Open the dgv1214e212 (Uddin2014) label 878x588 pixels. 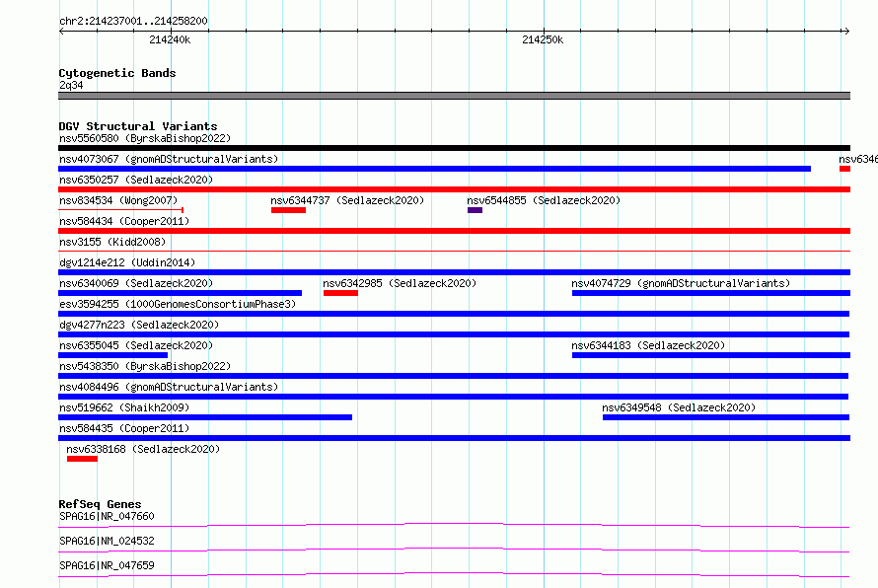tap(127, 262)
